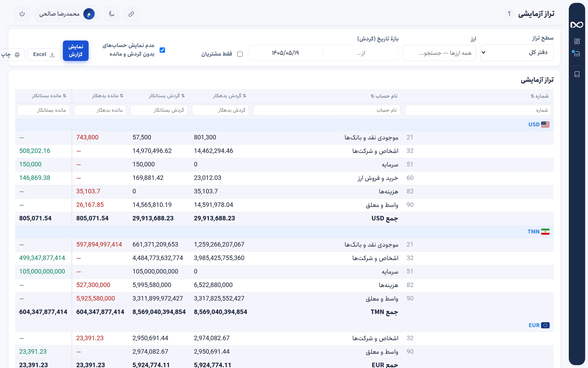Viewport: 588px width, 368px height.
Task: Click the link chain icon in header
Action: pyautogui.click(x=131, y=14)
